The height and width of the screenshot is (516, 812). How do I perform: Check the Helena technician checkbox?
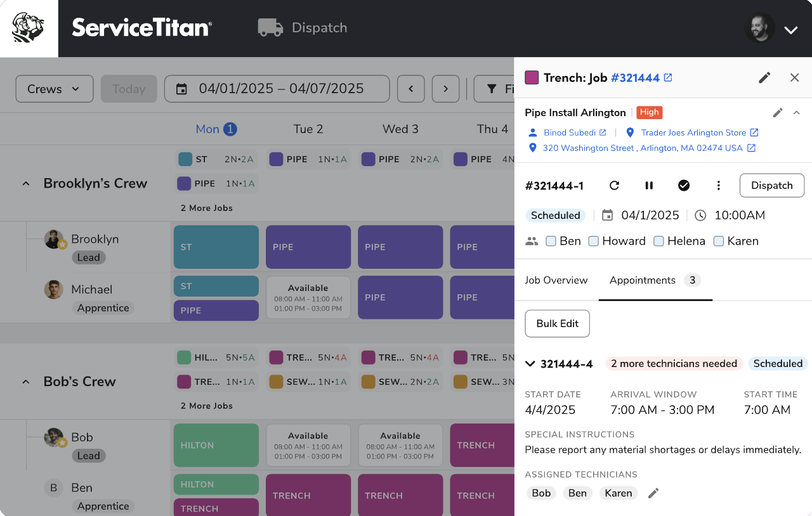658,241
